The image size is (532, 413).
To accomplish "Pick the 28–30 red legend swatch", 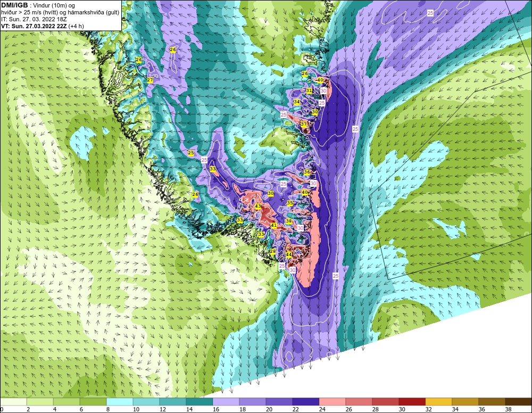I will (385, 401).
